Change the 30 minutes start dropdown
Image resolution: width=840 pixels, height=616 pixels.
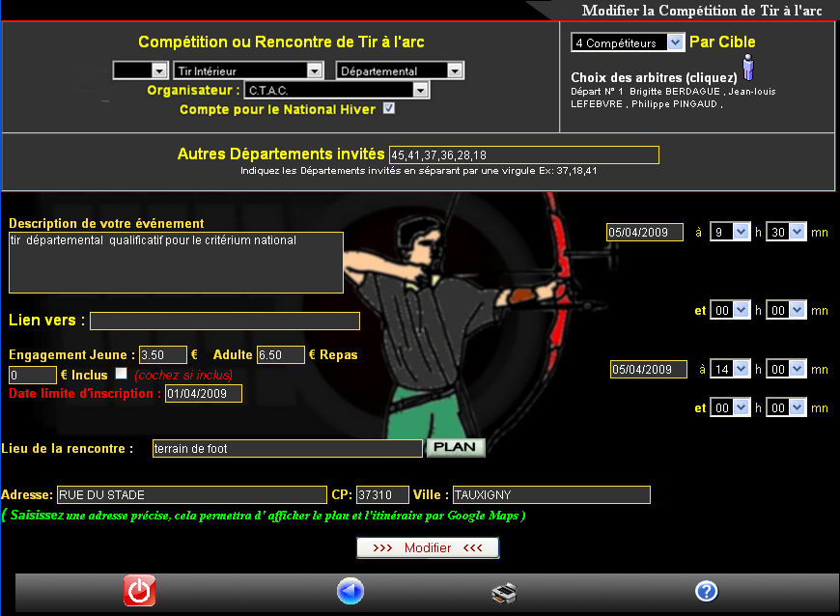tap(785, 232)
